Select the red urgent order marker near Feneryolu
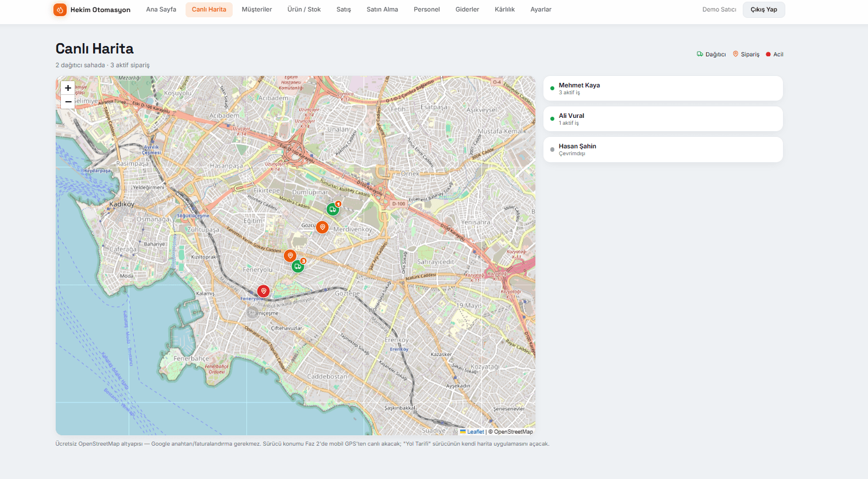 tap(263, 292)
